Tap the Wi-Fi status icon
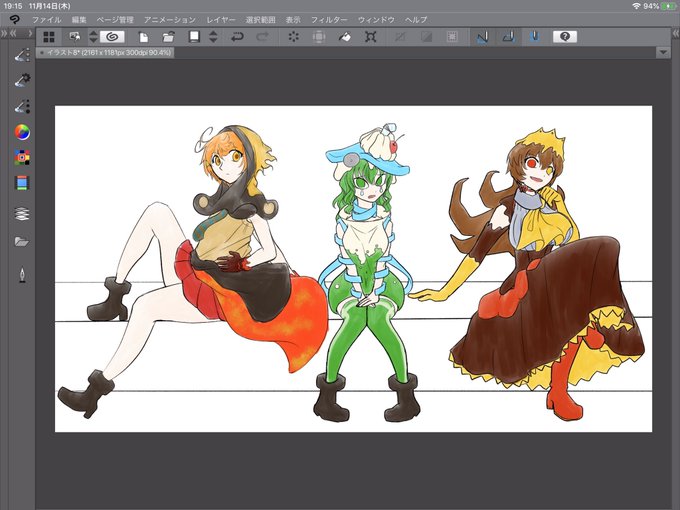Screen dimensions: 680x510 click(x=636, y=6)
